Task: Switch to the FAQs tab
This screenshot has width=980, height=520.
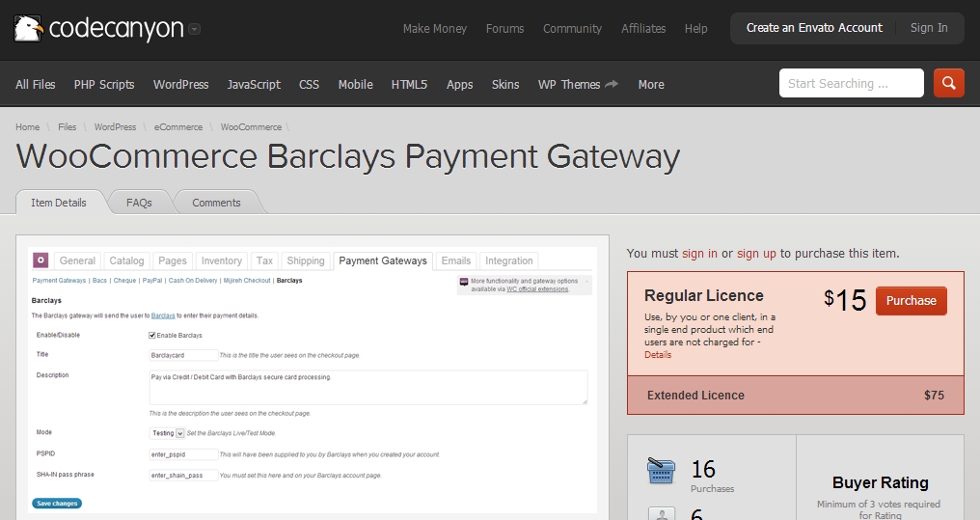Action: pos(139,203)
